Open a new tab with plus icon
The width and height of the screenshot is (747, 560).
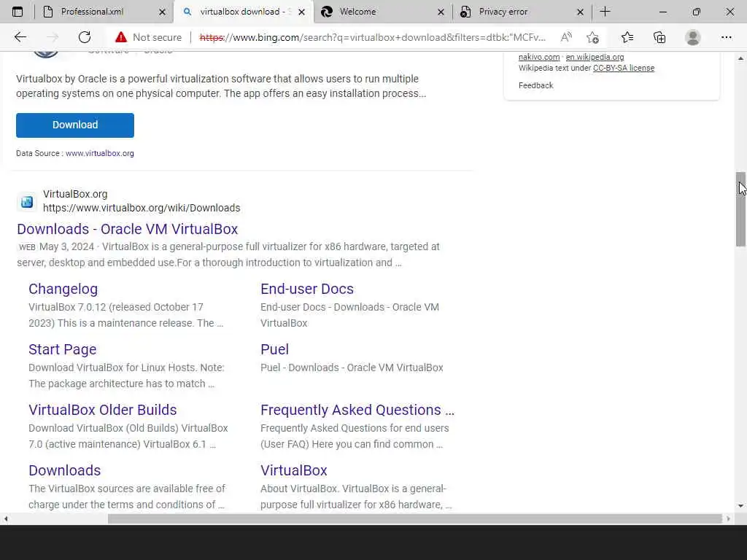pos(605,12)
